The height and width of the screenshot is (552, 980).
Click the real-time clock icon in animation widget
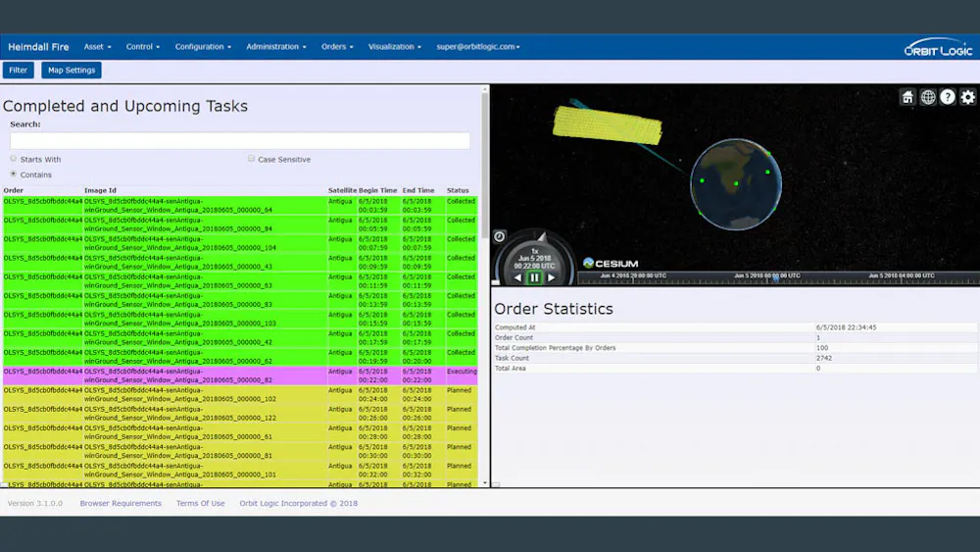(x=500, y=236)
